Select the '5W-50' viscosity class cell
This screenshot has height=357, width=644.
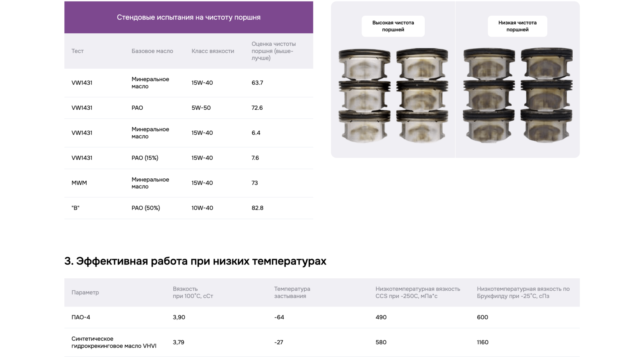pyautogui.click(x=201, y=108)
